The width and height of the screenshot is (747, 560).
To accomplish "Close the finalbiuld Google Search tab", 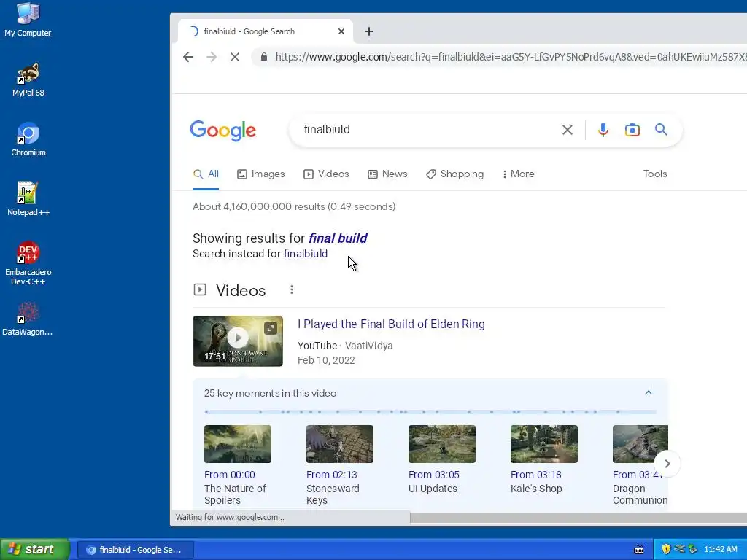I will pyautogui.click(x=341, y=31).
